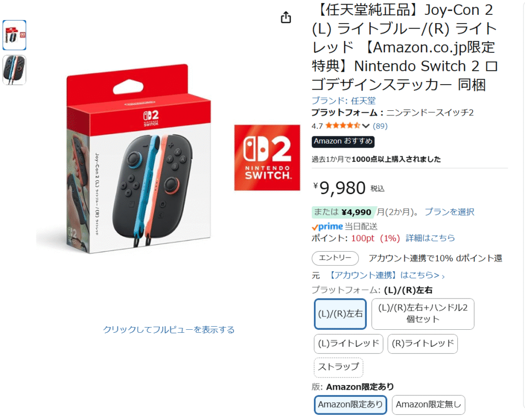Click the brand 任天堂 link

pyautogui.click(x=344, y=101)
